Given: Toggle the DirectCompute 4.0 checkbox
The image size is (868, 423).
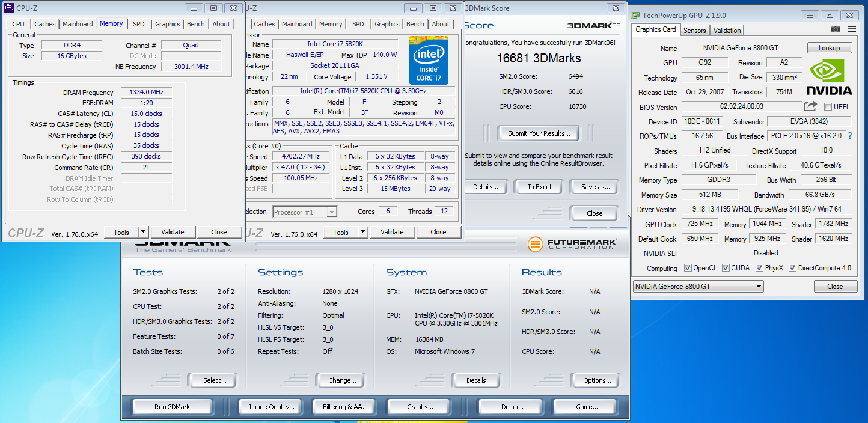Looking at the screenshot, I should coord(793,268).
